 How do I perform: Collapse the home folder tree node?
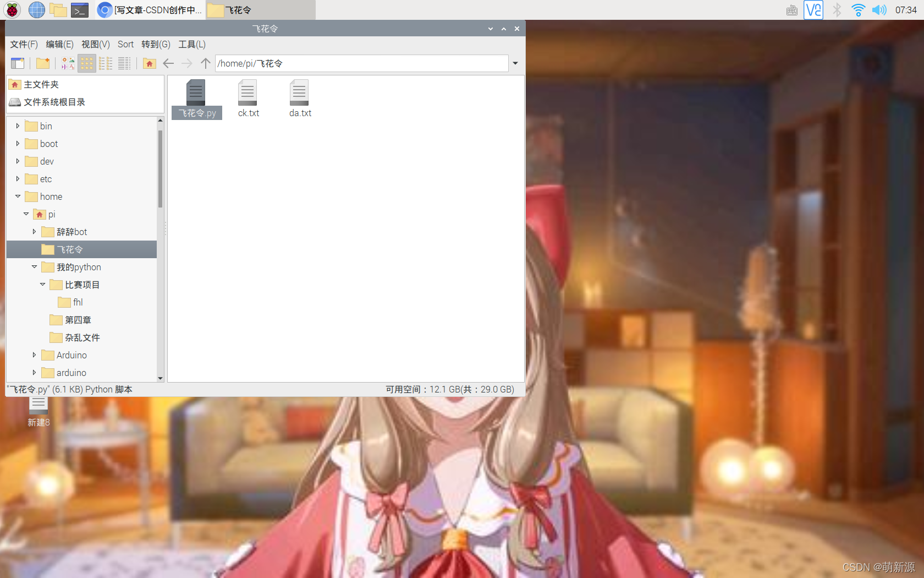point(18,197)
